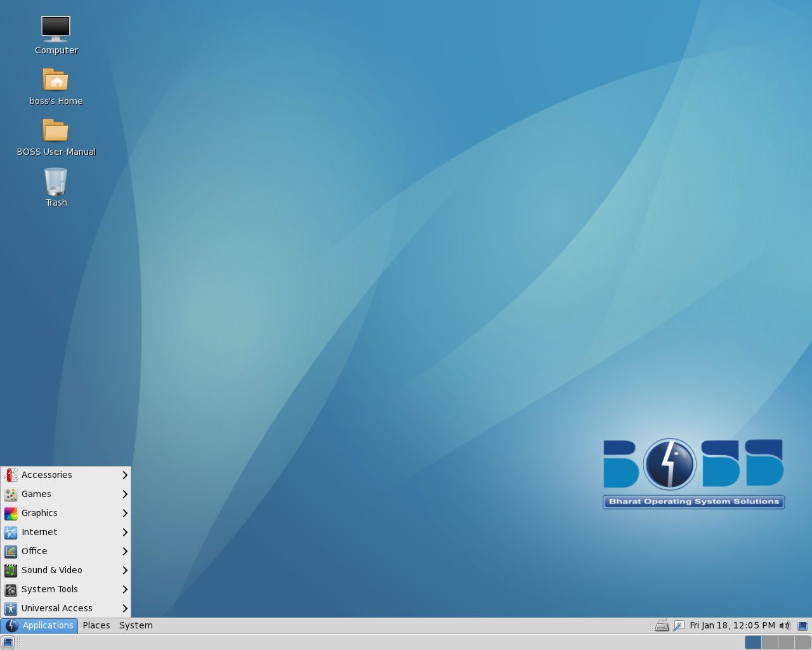Image resolution: width=812 pixels, height=650 pixels.
Task: Switch to the fourth workspace
Action: click(x=802, y=642)
